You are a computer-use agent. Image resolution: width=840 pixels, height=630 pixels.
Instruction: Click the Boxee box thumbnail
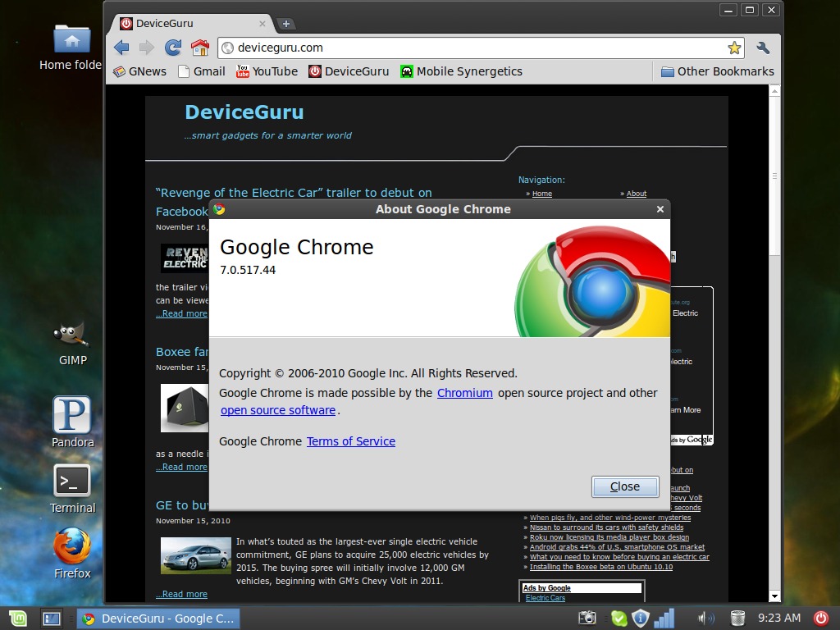click(185, 408)
